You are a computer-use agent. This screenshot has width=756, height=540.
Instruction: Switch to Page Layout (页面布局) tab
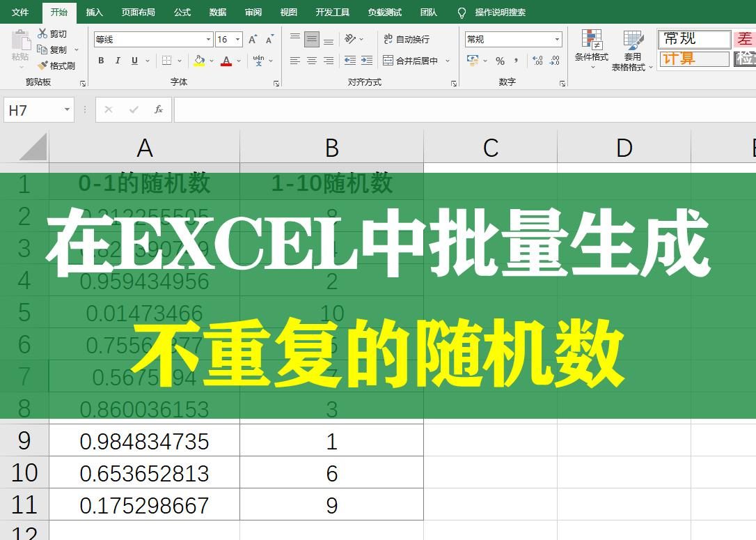[x=139, y=12]
